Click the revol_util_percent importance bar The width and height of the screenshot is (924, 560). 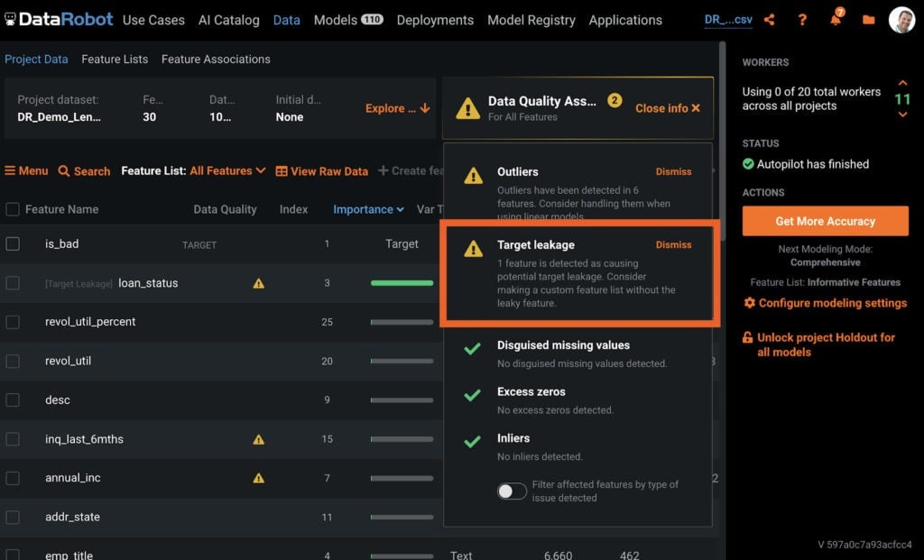tap(402, 322)
